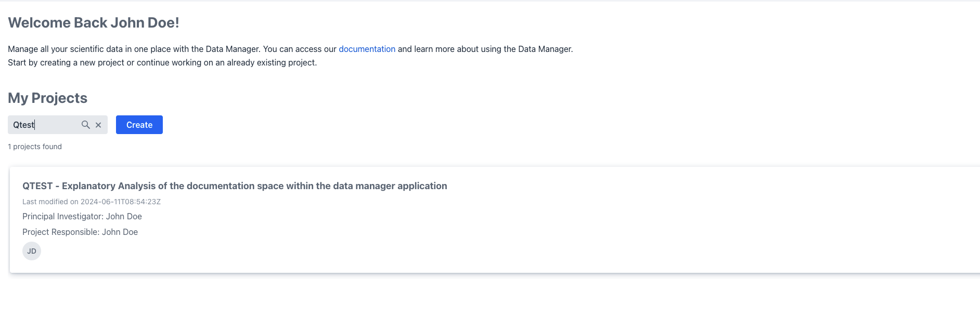Focus the project search field containing Qtest
The width and height of the screenshot is (980, 317).
[44, 125]
